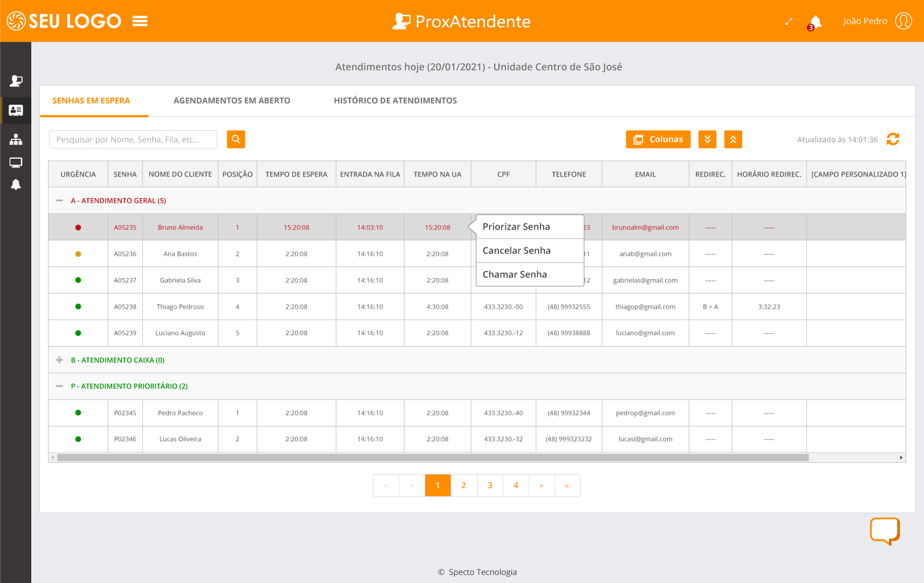
Task: Focus the Pesquisar por Nome search field
Action: [x=133, y=139]
